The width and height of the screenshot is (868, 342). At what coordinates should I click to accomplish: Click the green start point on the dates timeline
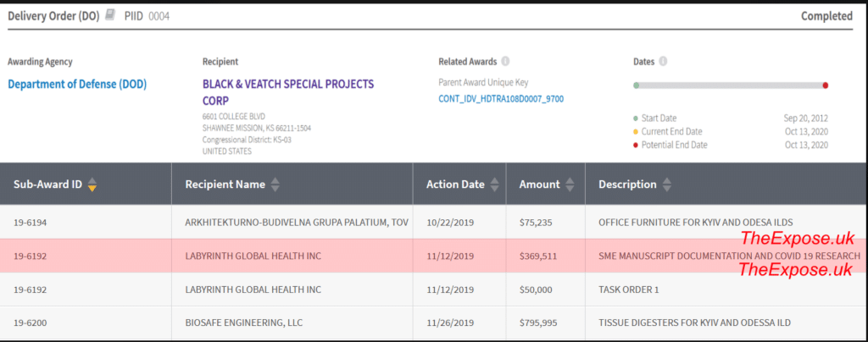tap(637, 85)
